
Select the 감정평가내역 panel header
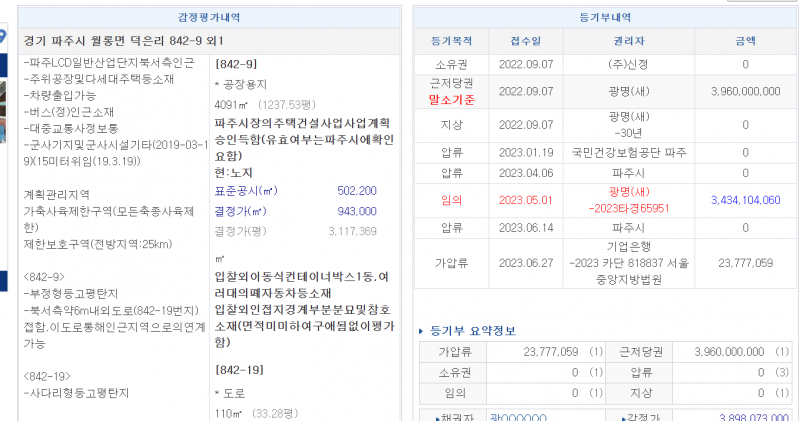click(x=208, y=17)
